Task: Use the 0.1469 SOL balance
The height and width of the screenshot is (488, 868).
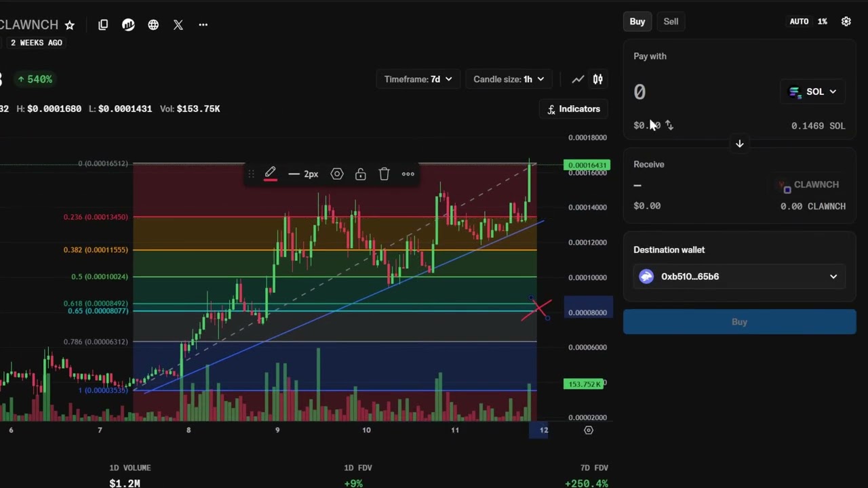Action: (x=818, y=126)
